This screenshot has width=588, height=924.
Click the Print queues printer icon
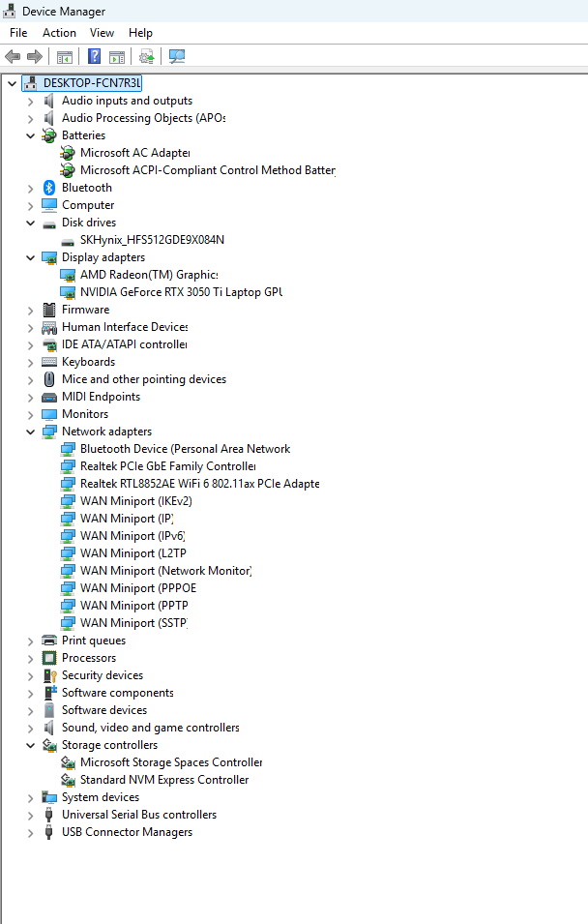(x=49, y=641)
